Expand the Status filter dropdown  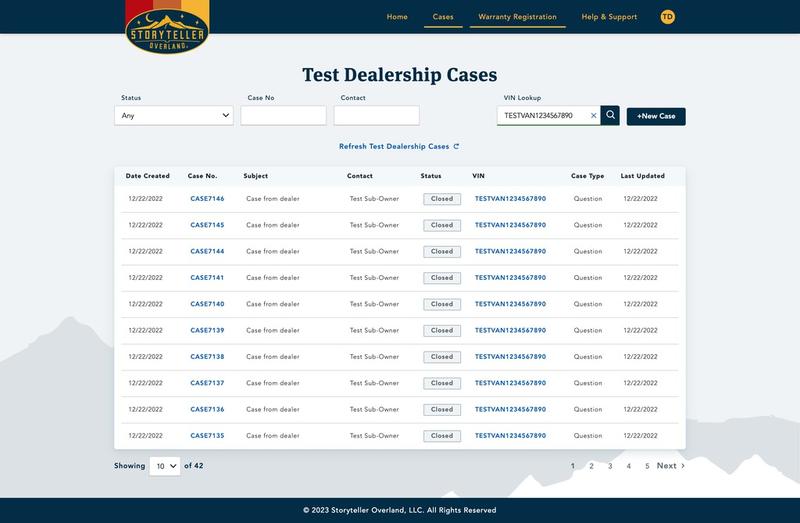coord(174,115)
